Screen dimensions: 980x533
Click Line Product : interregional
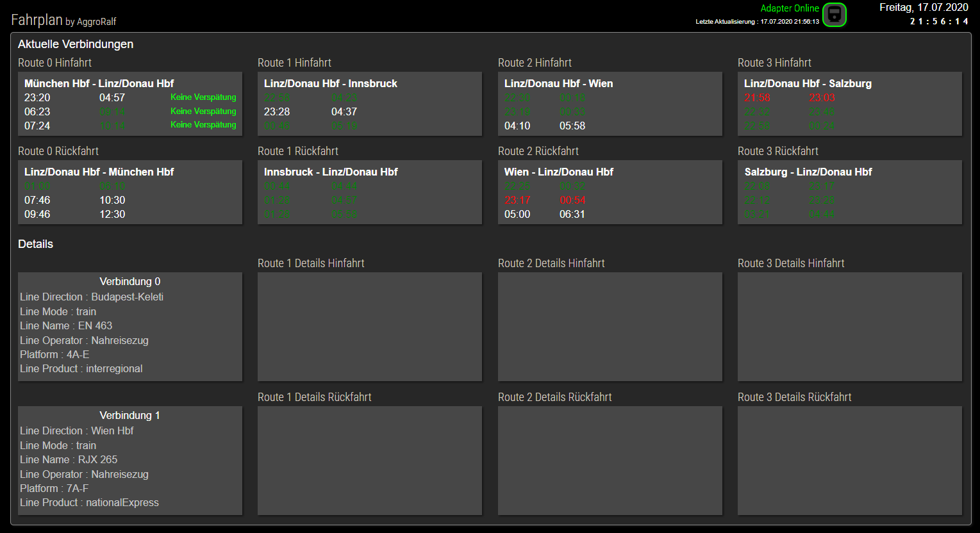(81, 368)
